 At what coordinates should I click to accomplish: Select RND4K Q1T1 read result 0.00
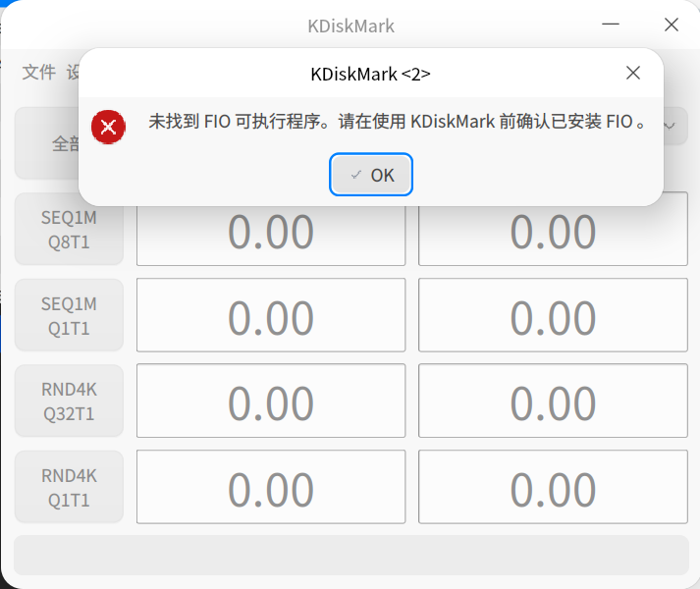pyautogui.click(x=271, y=487)
